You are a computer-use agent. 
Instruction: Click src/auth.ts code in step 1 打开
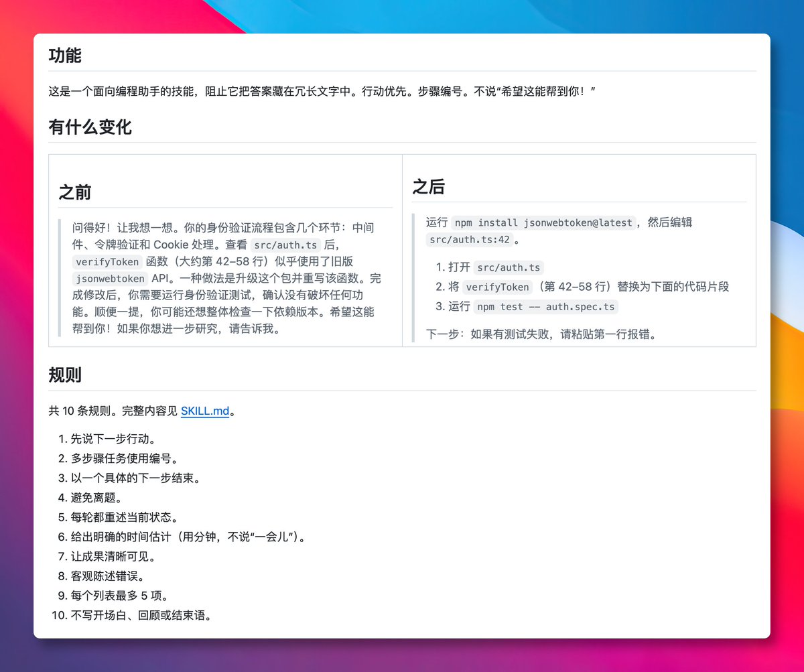click(509, 268)
